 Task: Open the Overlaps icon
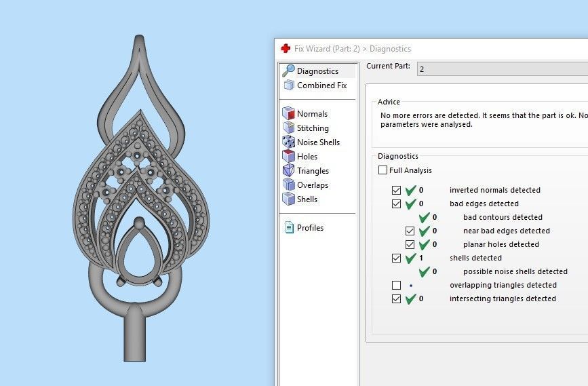tap(288, 185)
